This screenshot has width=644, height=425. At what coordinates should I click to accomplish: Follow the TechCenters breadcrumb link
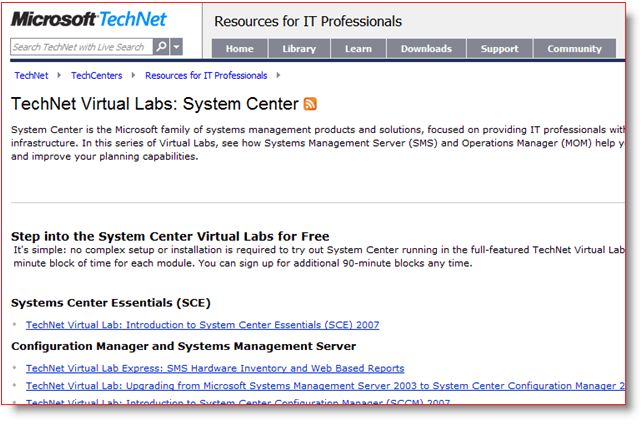pos(97,76)
